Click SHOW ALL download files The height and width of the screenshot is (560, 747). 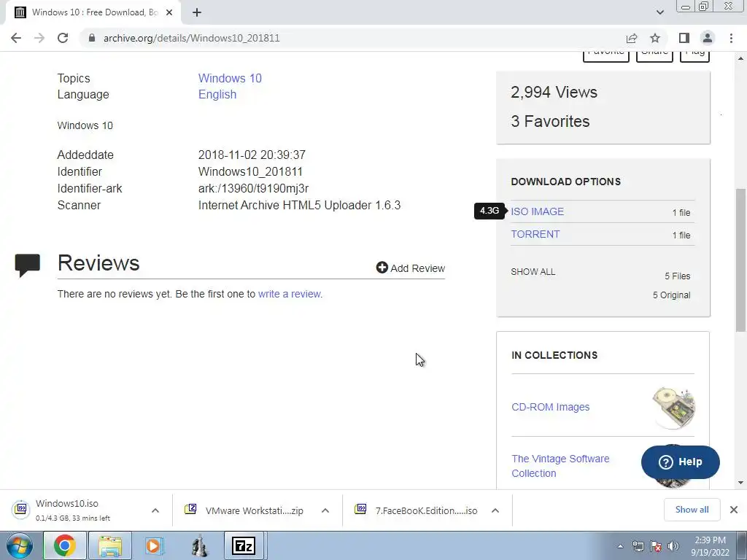tap(533, 272)
